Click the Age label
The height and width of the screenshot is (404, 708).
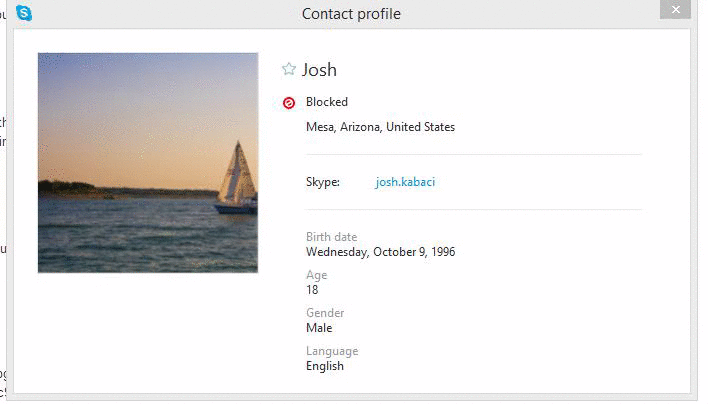click(x=317, y=275)
